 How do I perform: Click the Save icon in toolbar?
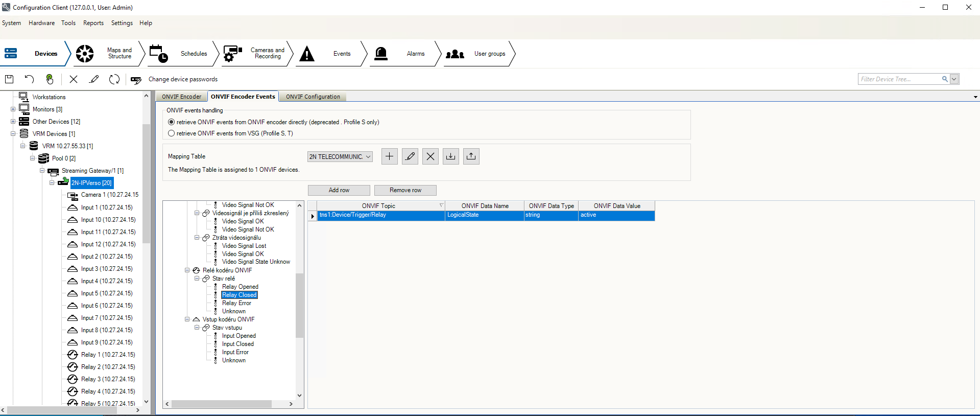[9, 79]
